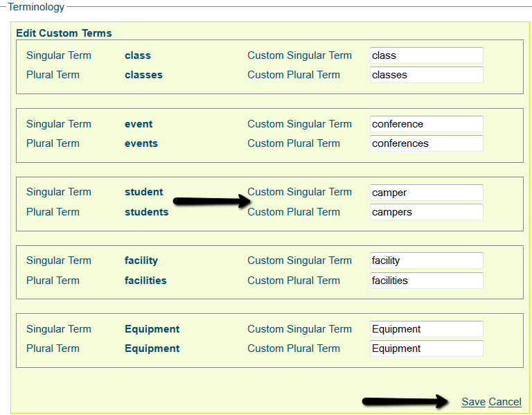
Task: Click the bold 'student' term label
Action: pos(143,192)
